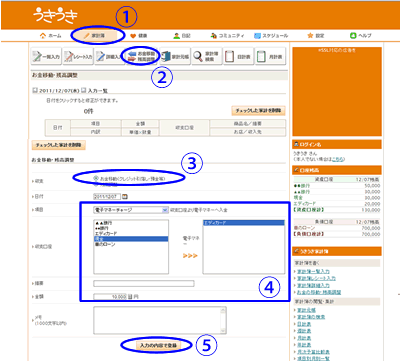Open the ホーム house icon tab
The height and width of the screenshot is (361, 400).
(50, 36)
